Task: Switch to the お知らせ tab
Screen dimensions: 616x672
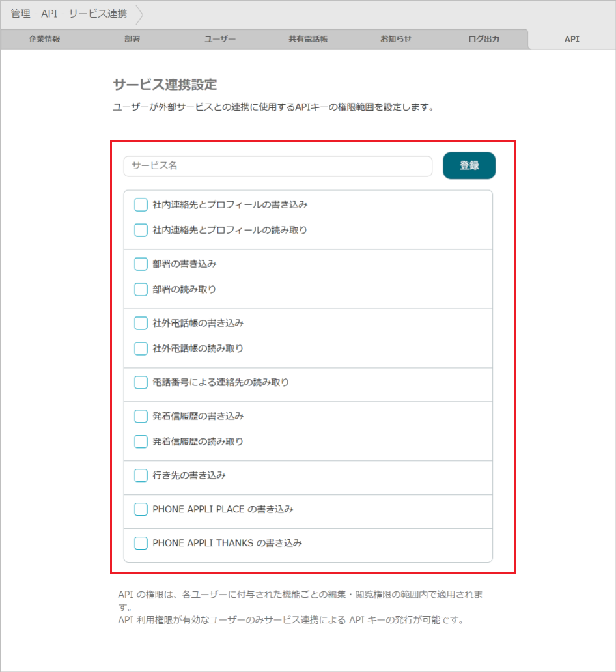Action: tap(395, 39)
